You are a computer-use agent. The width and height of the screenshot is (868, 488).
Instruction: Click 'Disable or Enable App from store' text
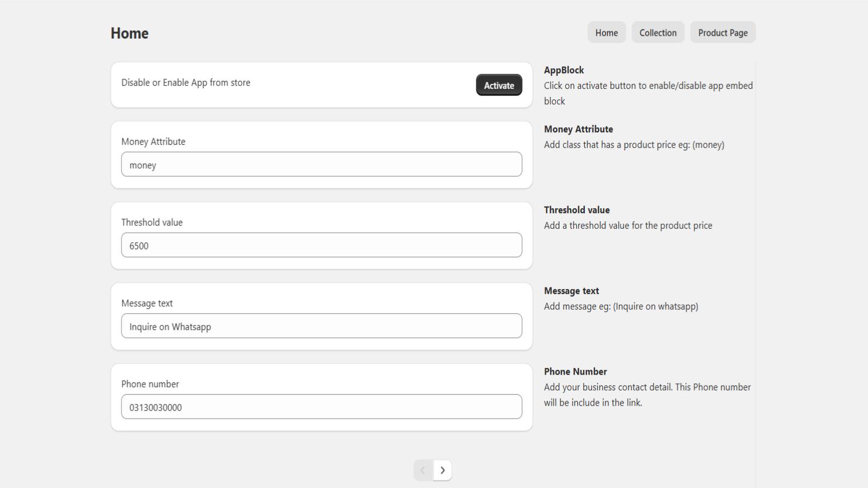[186, 82]
